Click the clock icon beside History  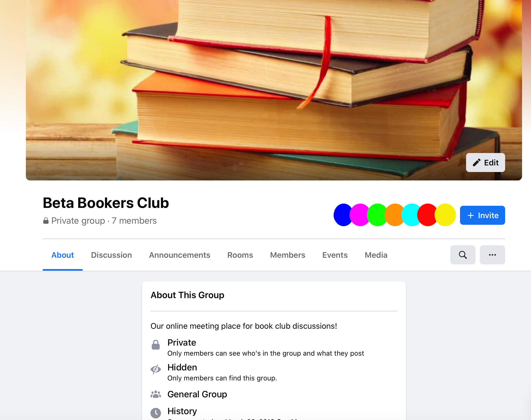click(156, 413)
